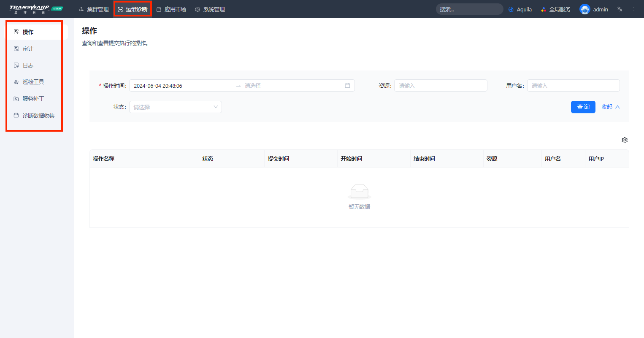Open the 状态 dropdown
Image resolution: width=644 pixels, height=338 pixels.
pos(176,107)
